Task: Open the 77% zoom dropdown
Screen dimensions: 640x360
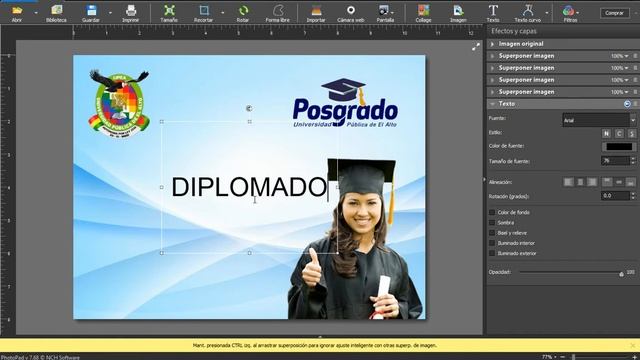Action: coord(549,357)
